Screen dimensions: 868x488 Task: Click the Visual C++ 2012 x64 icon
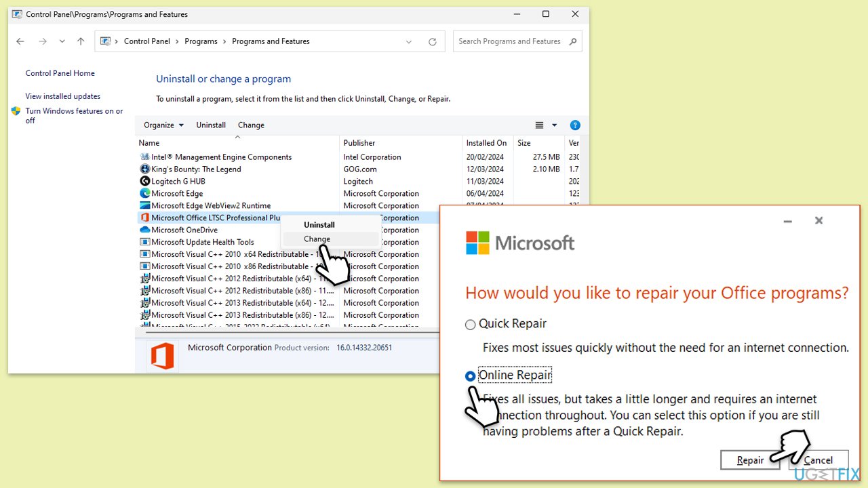(144, 279)
